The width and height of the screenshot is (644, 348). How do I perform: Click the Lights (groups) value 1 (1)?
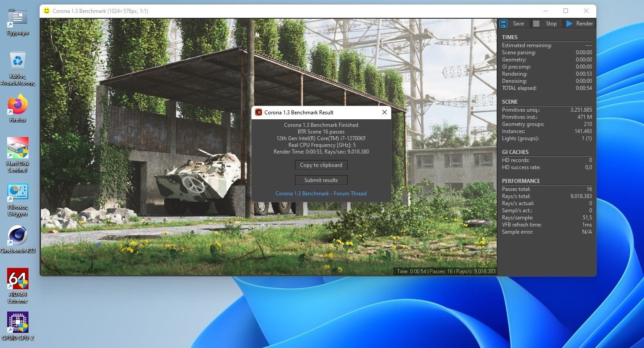click(x=587, y=138)
